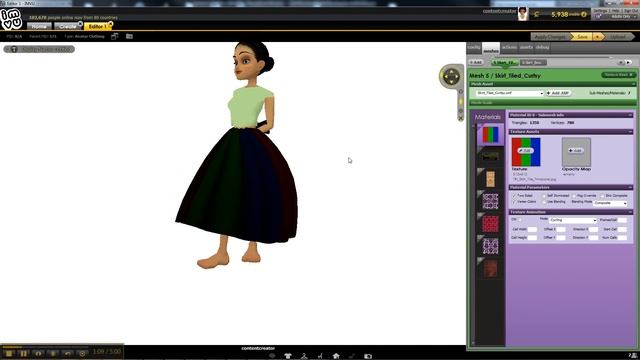Open the animation Mode dropdown

click(x=573, y=220)
